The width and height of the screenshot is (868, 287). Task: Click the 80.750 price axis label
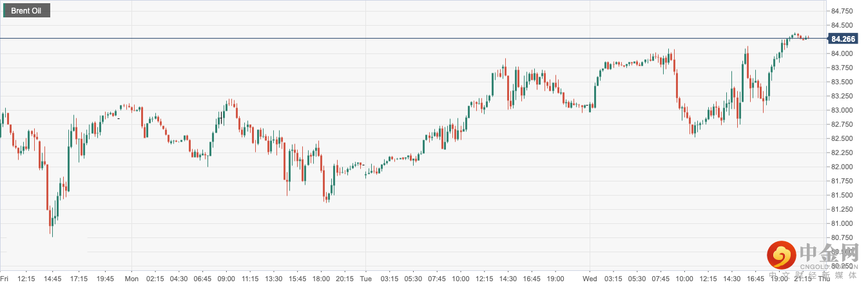click(842, 237)
